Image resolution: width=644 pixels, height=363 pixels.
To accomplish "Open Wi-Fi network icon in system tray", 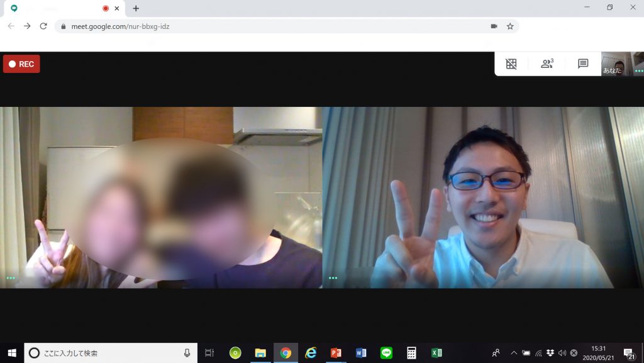I will pyautogui.click(x=538, y=353).
